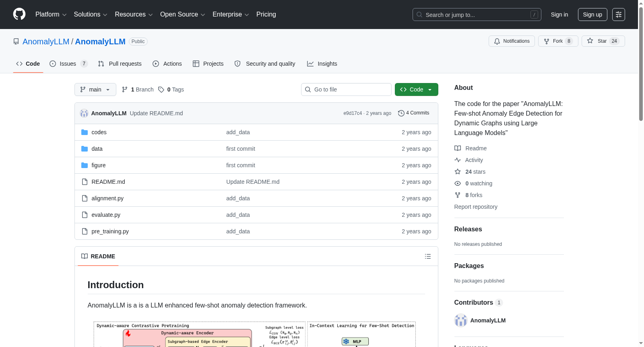
Task: Click the Readme book icon in About
Action: pyautogui.click(x=458, y=148)
